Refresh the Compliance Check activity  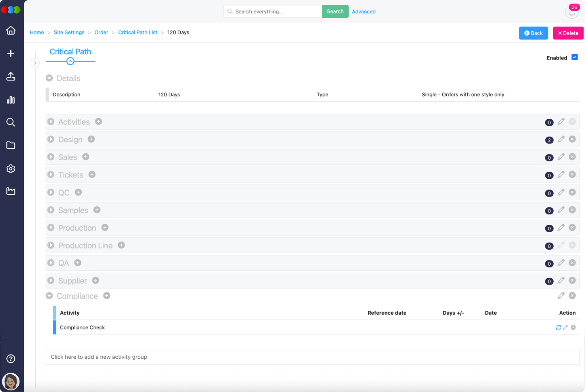[558, 327]
